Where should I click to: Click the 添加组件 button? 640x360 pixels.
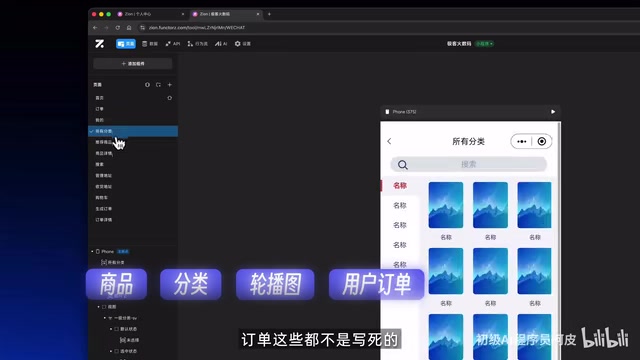tap(133, 64)
